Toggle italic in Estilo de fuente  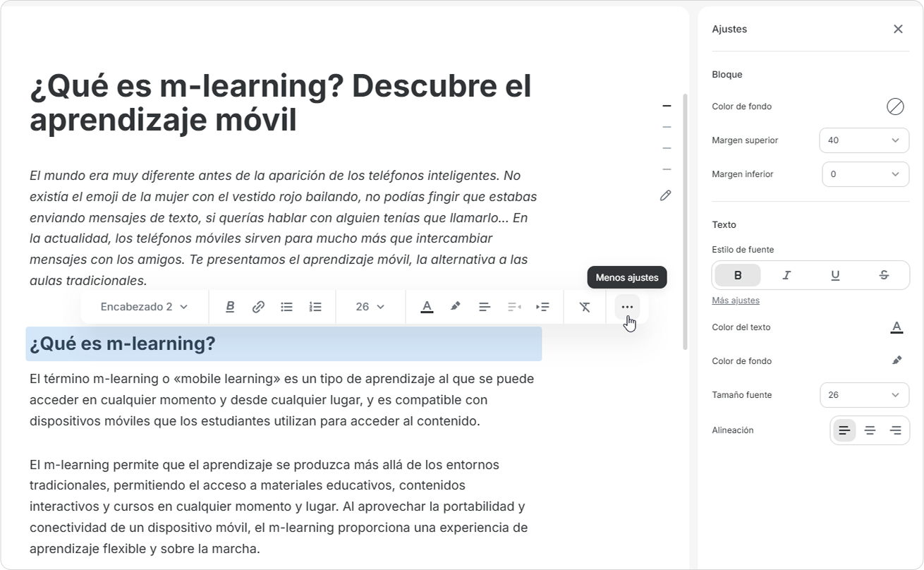(x=786, y=275)
